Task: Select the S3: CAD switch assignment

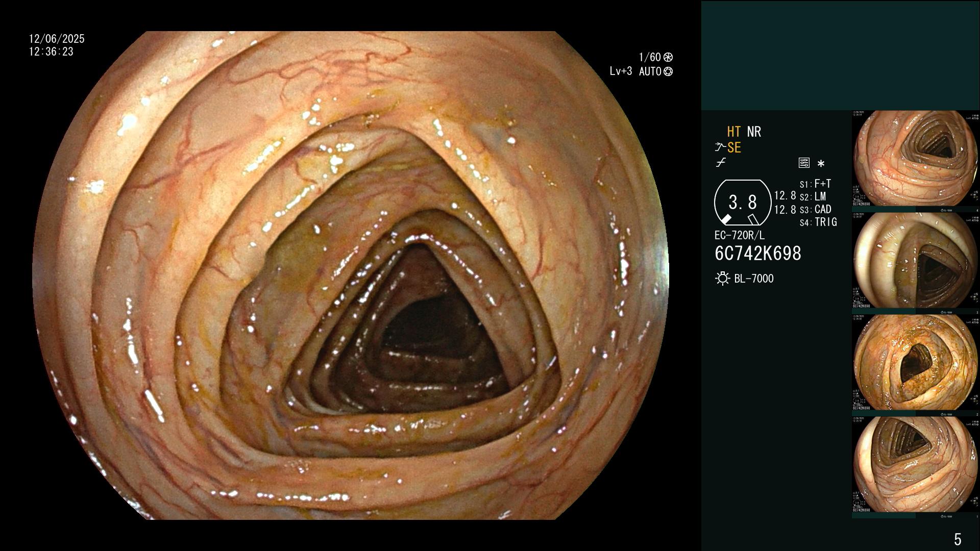Action: point(815,209)
